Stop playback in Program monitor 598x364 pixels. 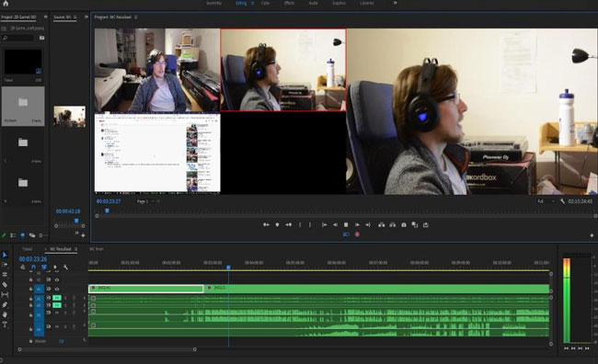click(x=346, y=225)
